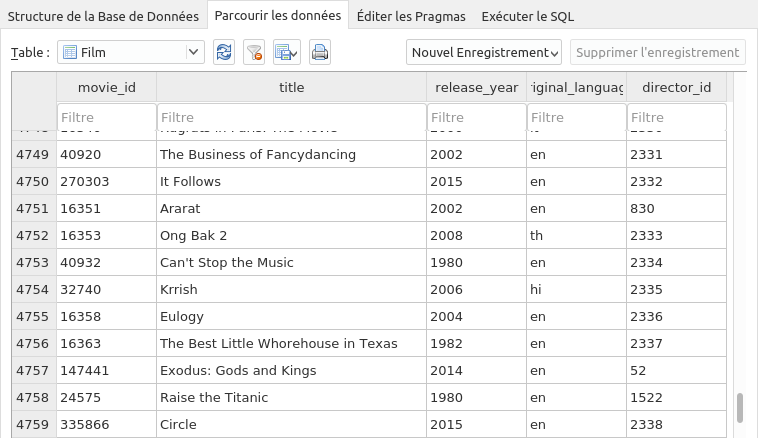The height and width of the screenshot is (438, 758).
Task: Select language cell th
Action: [x=577, y=236]
